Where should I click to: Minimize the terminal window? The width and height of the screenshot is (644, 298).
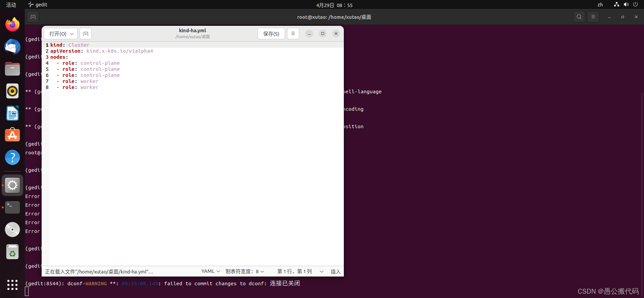click(x=609, y=17)
